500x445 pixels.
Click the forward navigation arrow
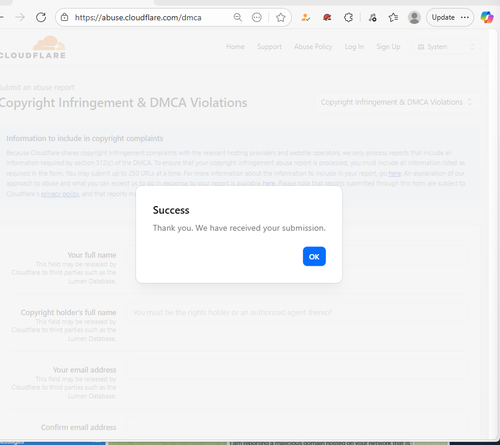tap(20, 17)
